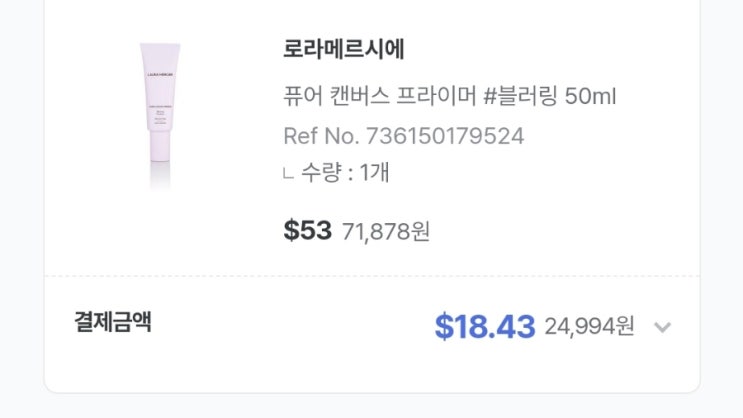Expand the 결제금액 details chevron

[x=661, y=327]
